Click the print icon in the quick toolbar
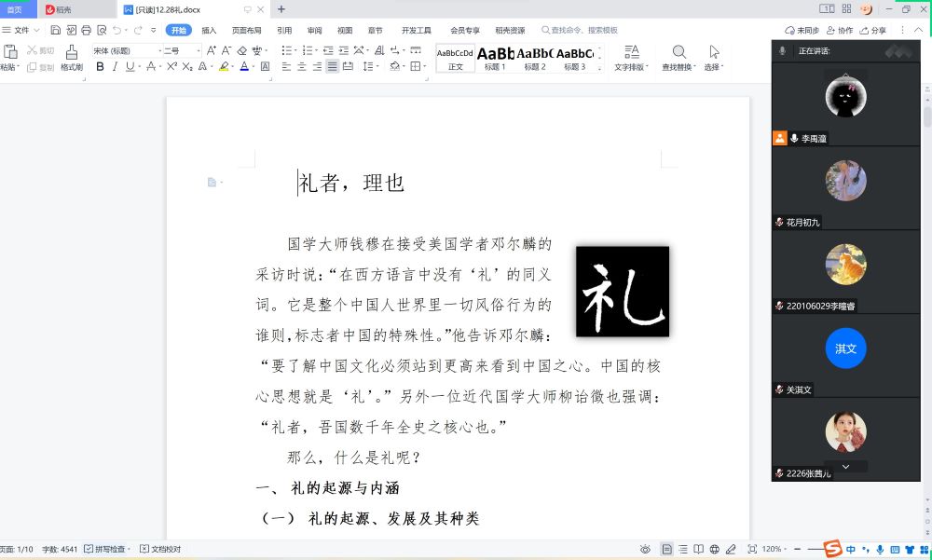 [86, 31]
